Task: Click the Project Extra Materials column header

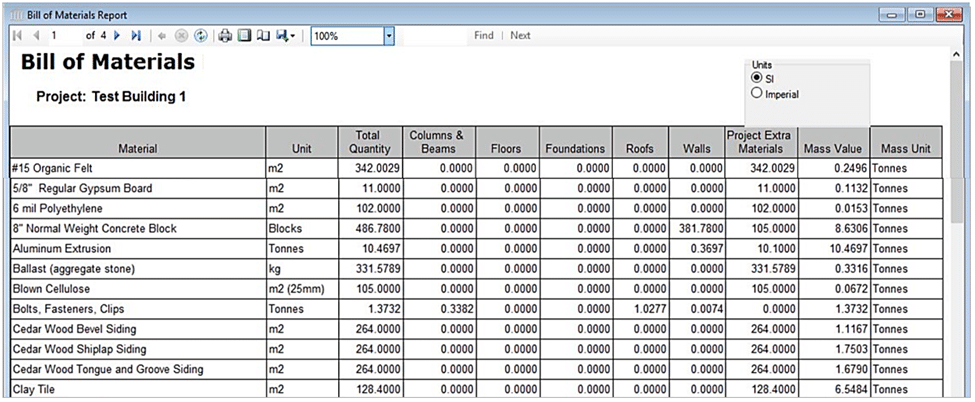Action: click(762, 142)
